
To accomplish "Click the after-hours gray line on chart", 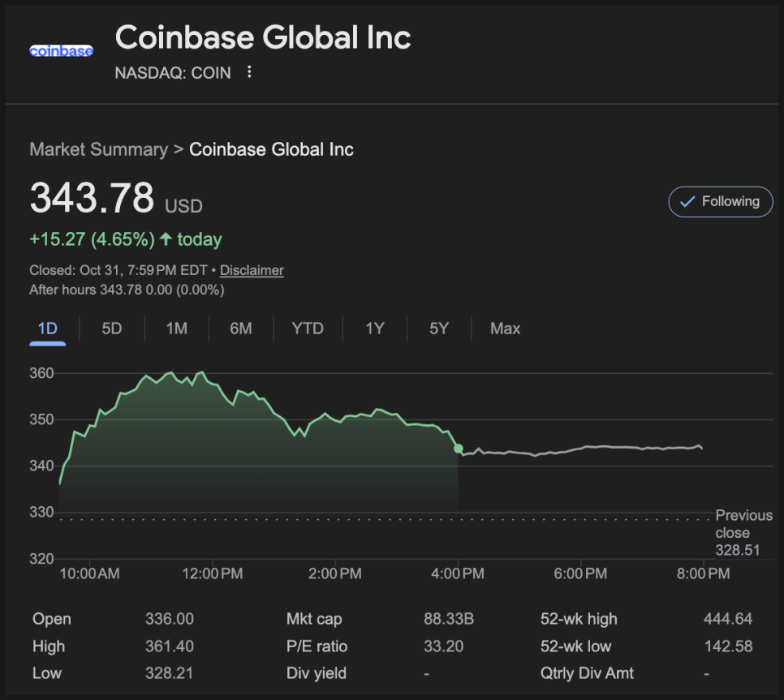I will [x=584, y=447].
